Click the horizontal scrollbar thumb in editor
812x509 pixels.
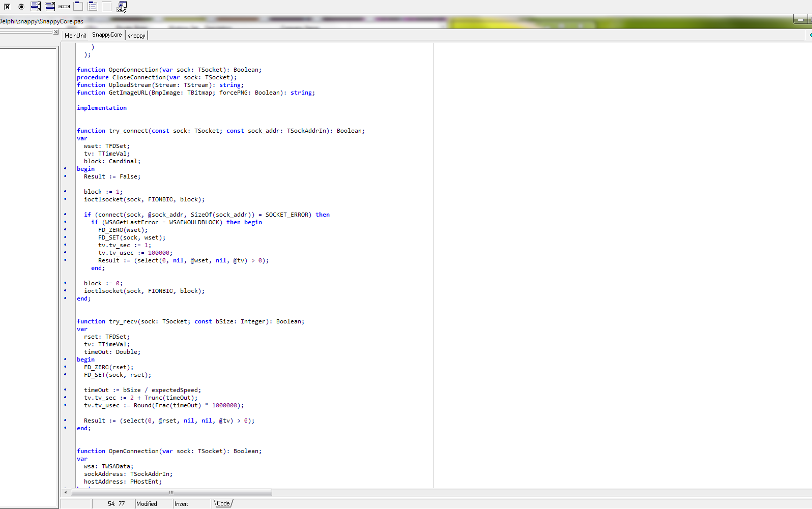(171, 492)
